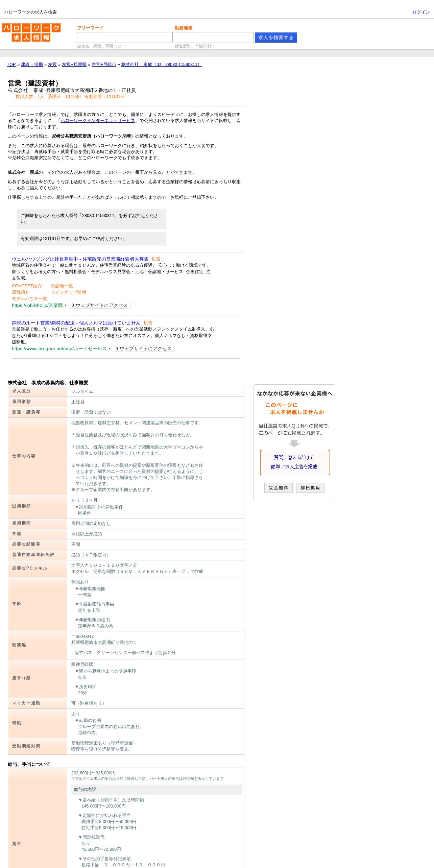Open the ログイン link

(421, 12)
